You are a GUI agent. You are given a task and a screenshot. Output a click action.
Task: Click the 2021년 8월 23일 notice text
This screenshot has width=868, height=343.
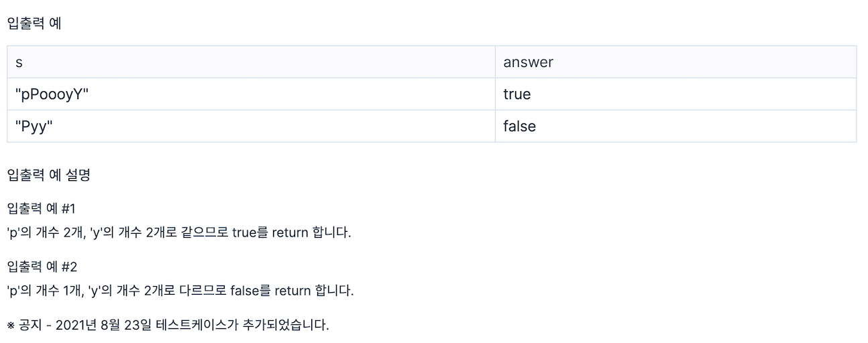[168, 326]
